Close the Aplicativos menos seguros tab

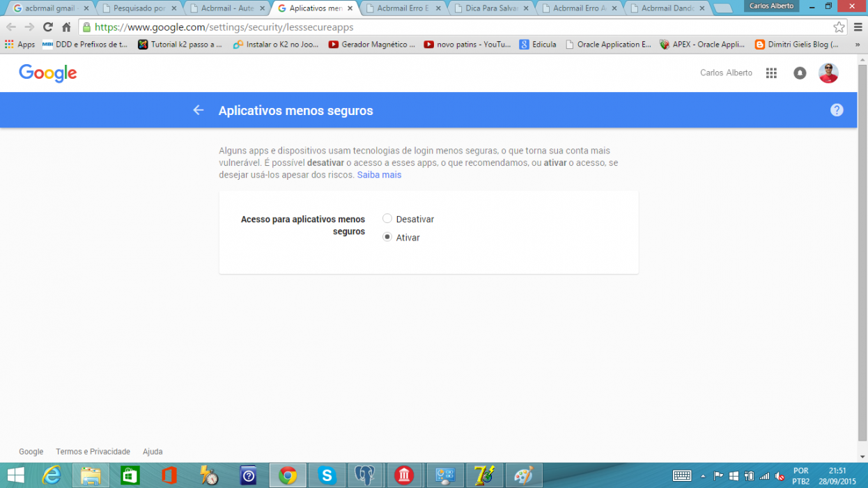tap(350, 8)
